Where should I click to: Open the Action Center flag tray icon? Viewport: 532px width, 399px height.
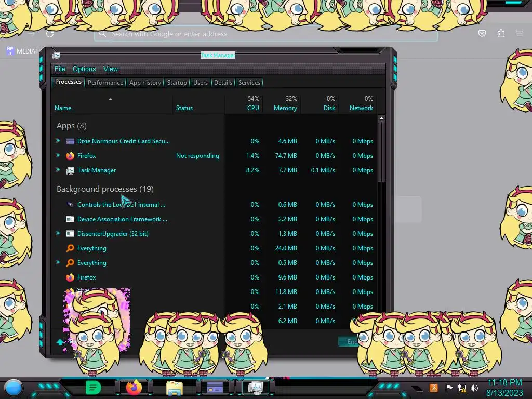pyautogui.click(x=449, y=388)
